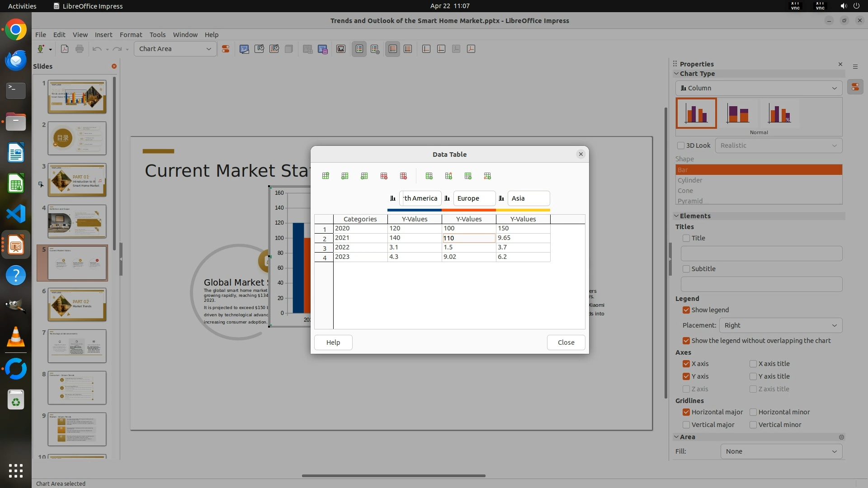The image size is (868, 488).
Task: Click the red Delete Row icon
Action: [x=384, y=176]
